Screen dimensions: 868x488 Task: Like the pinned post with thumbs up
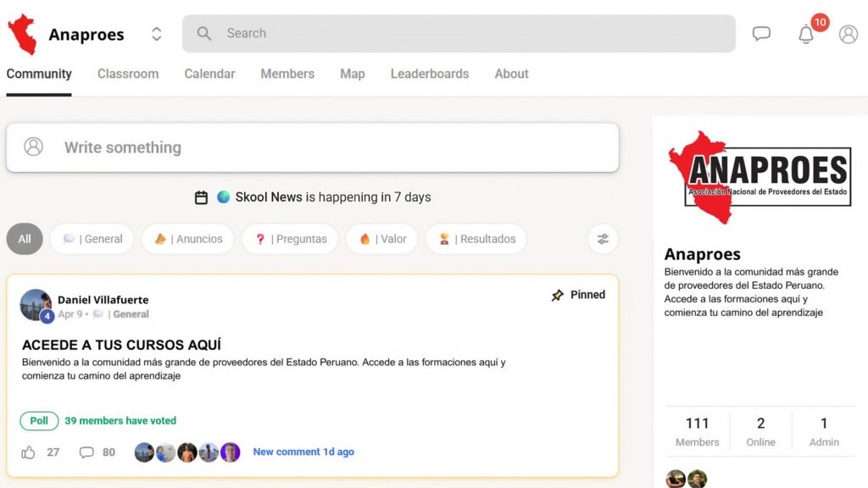(28, 452)
